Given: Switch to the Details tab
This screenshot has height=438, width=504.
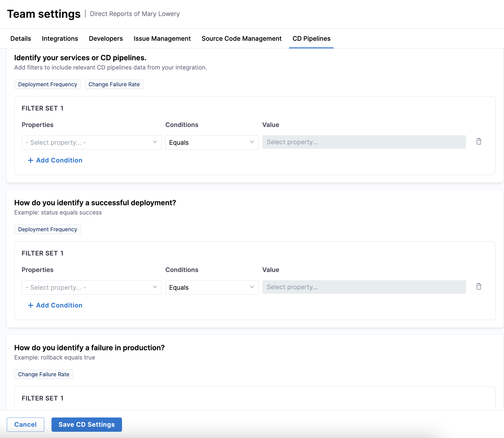Looking at the screenshot, I should click(21, 38).
